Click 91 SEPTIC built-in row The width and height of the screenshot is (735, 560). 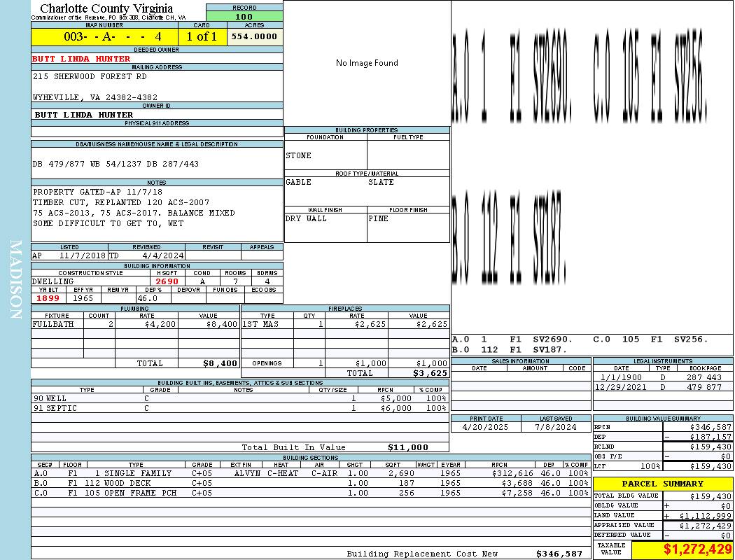pos(240,408)
